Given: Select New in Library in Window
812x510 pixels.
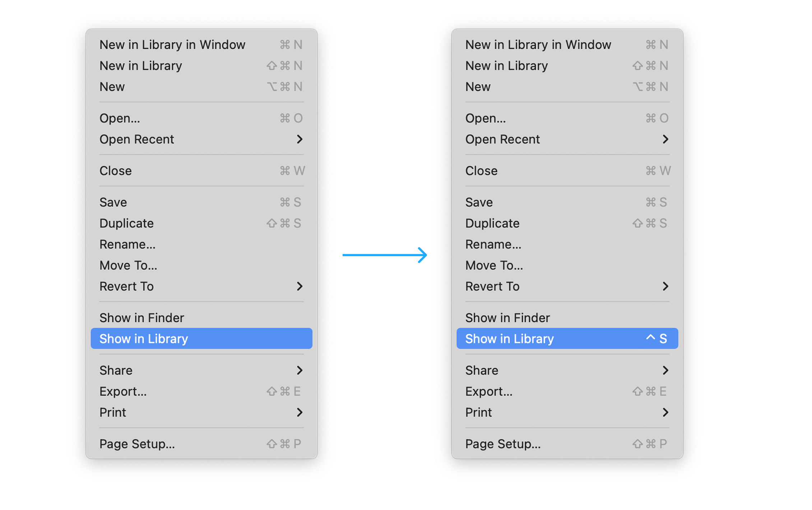Looking at the screenshot, I should pyautogui.click(x=172, y=45).
